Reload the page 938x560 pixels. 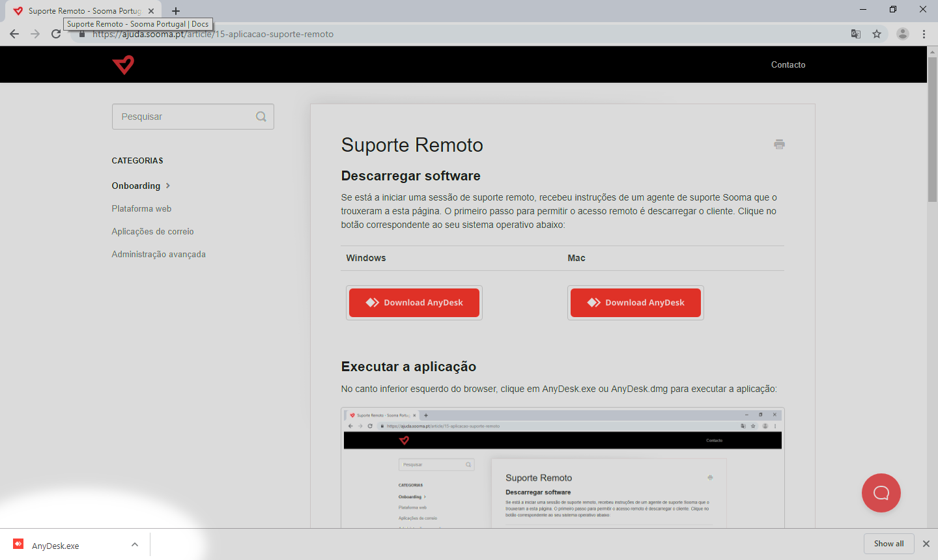[56, 34]
